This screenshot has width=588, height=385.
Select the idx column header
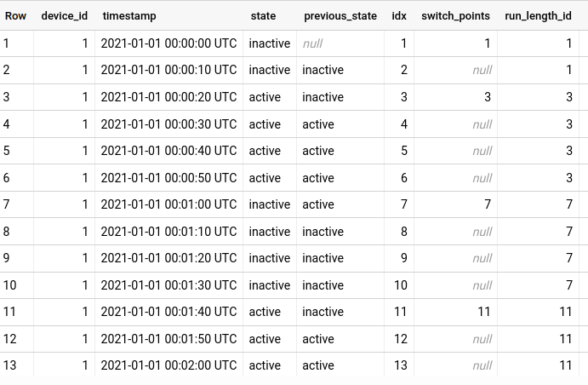(x=398, y=16)
